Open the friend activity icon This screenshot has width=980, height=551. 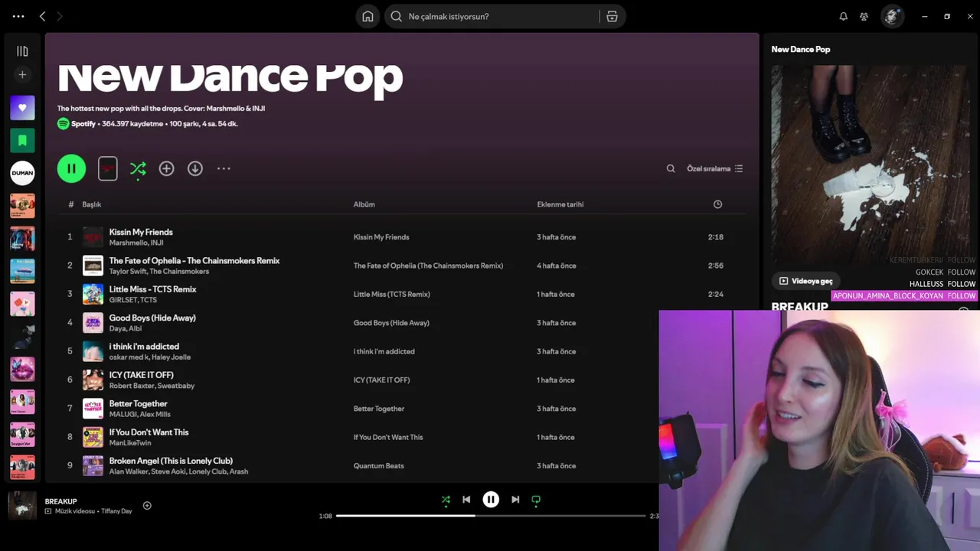tap(864, 16)
